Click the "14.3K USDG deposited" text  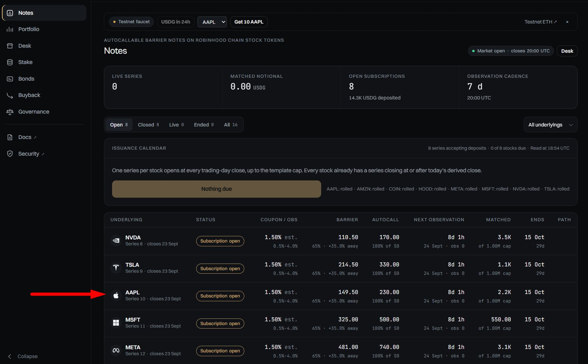coord(375,98)
